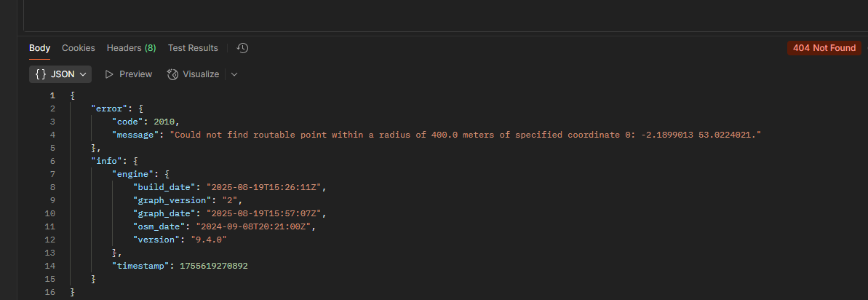Show the Headers (8) tab

pyautogui.click(x=131, y=48)
